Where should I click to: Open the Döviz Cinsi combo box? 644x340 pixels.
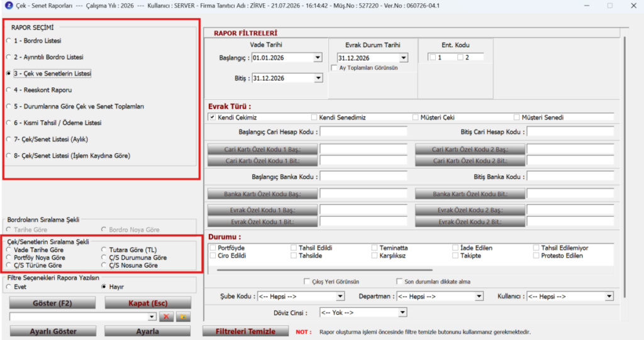[402, 313]
